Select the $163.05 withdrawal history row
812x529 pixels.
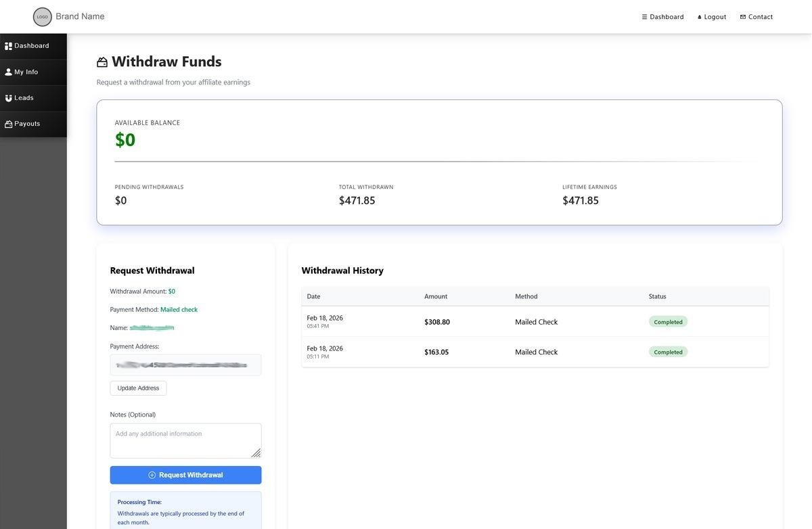point(535,352)
